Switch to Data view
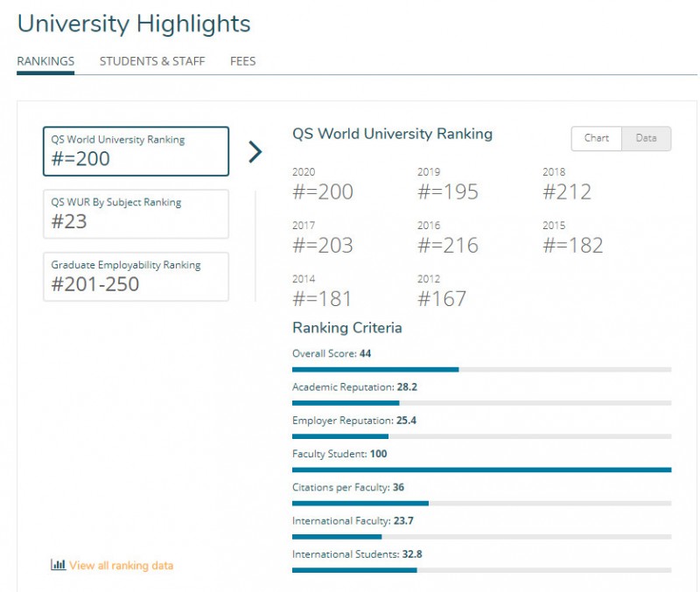The image size is (700, 592). [x=646, y=138]
